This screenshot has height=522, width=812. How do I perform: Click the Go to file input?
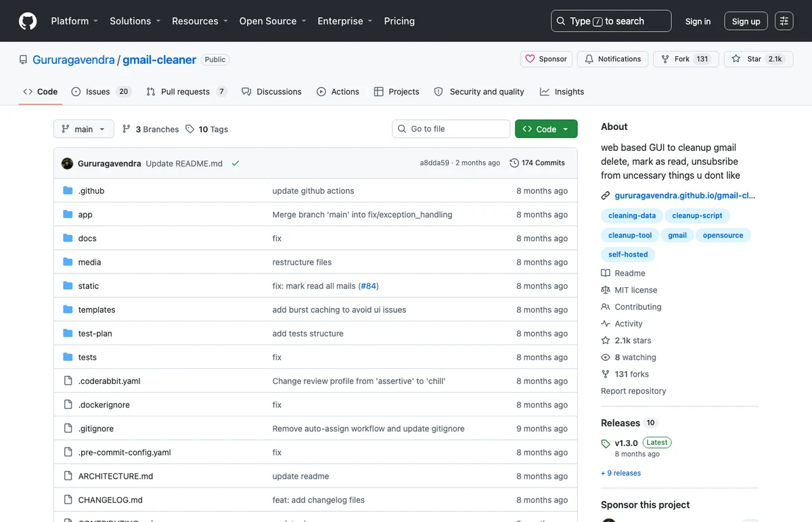point(451,129)
